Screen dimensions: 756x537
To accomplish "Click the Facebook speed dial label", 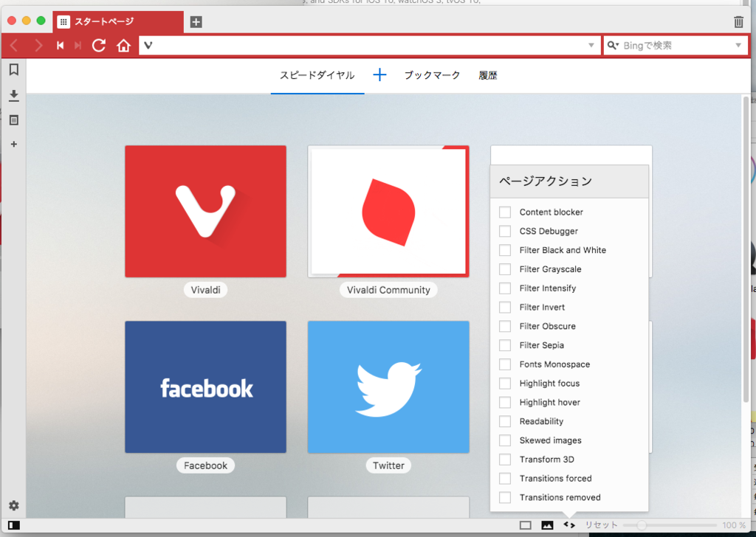I will tap(205, 465).
